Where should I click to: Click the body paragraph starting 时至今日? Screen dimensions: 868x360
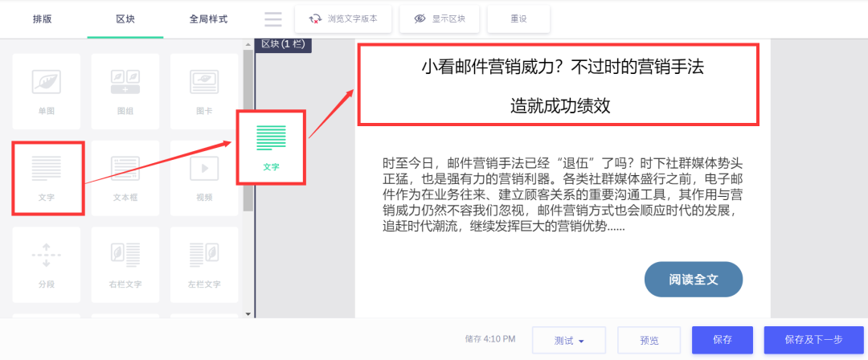[563, 195]
